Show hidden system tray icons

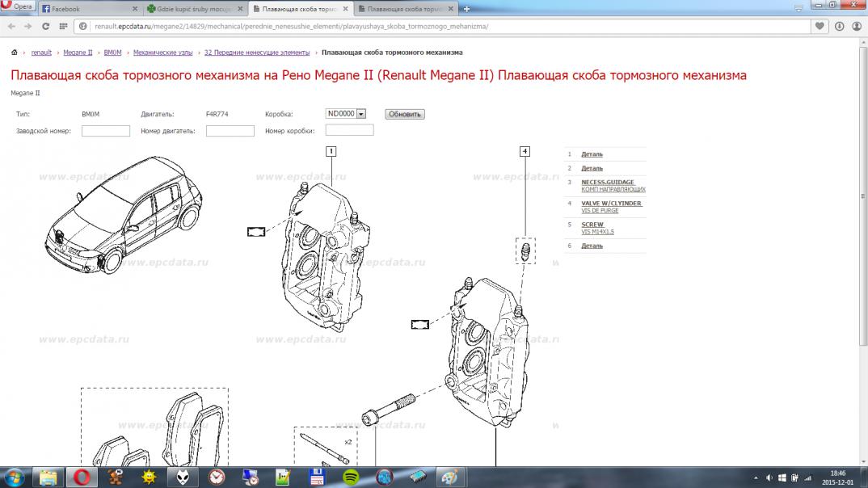tap(756, 478)
